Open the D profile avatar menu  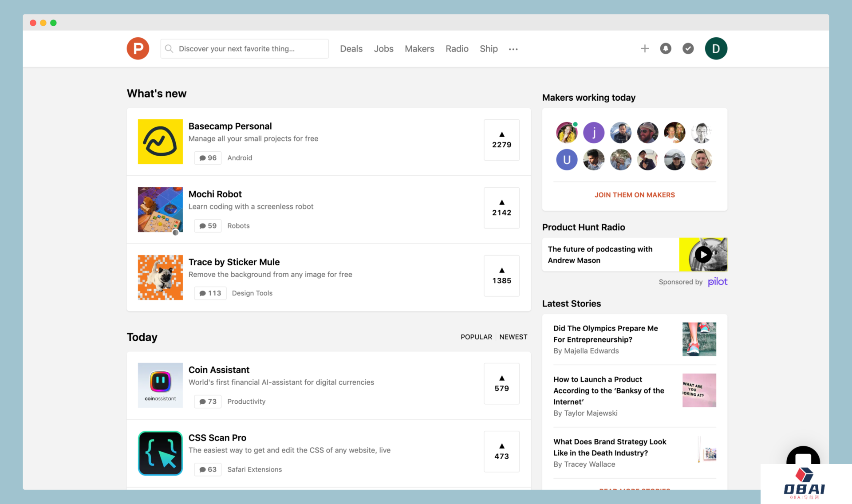(x=716, y=48)
